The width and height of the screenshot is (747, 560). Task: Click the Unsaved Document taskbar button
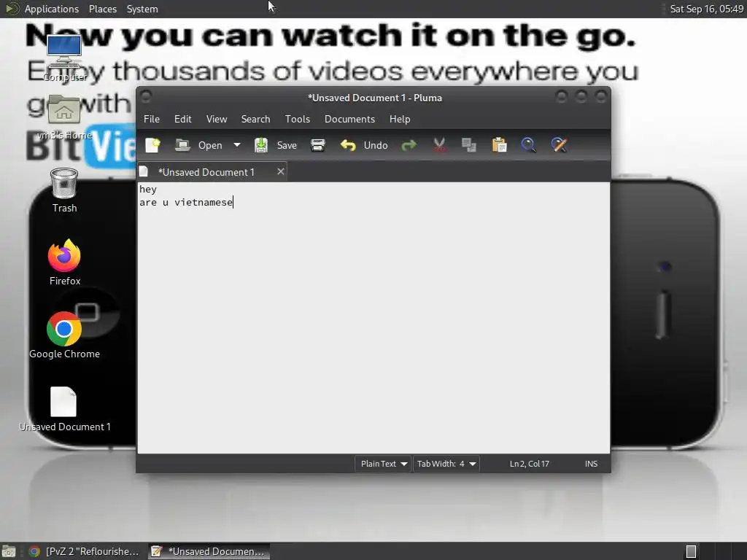click(x=209, y=551)
